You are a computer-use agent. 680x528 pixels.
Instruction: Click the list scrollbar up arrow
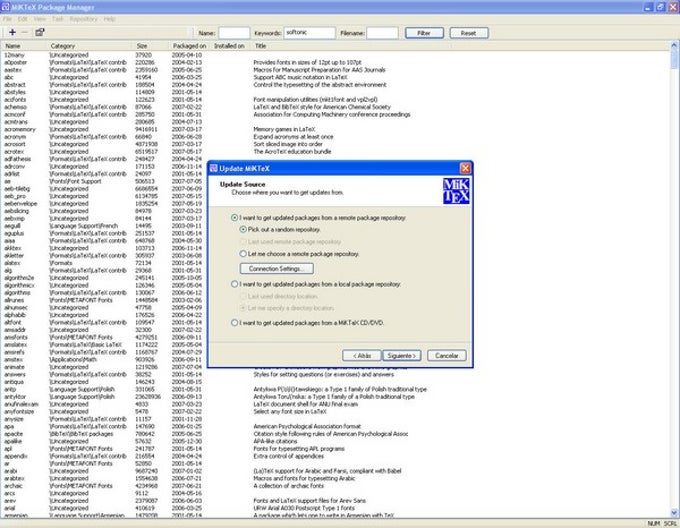pyautogui.click(x=674, y=45)
